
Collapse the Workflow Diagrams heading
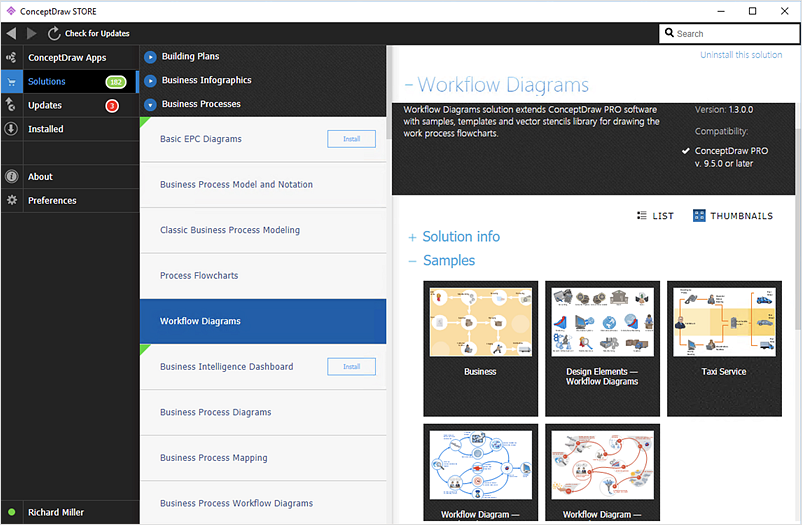pos(409,85)
